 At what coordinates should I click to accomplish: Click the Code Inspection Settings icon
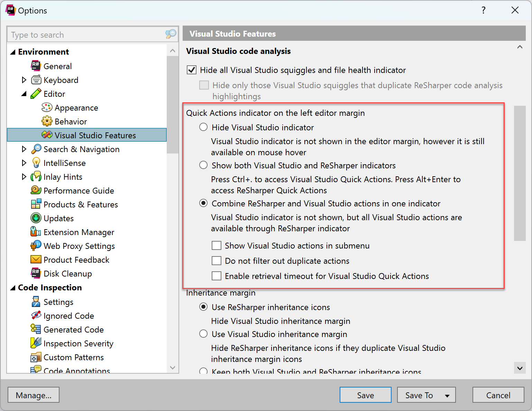[36, 301]
